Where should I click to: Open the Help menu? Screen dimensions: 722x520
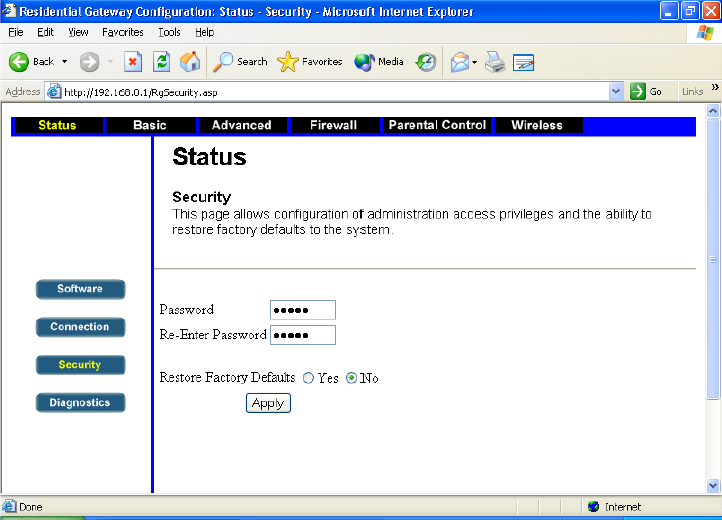click(x=204, y=32)
